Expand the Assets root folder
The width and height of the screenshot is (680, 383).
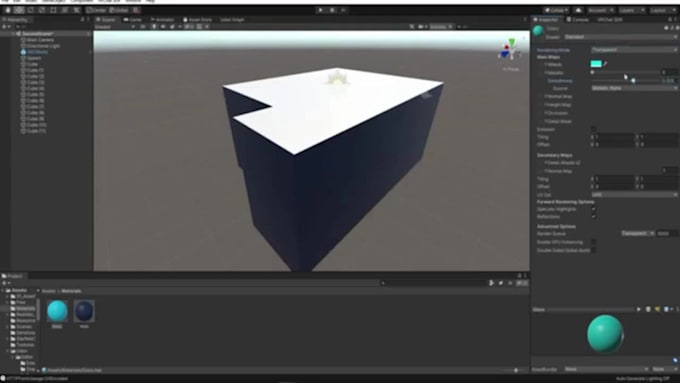[x=3, y=290]
